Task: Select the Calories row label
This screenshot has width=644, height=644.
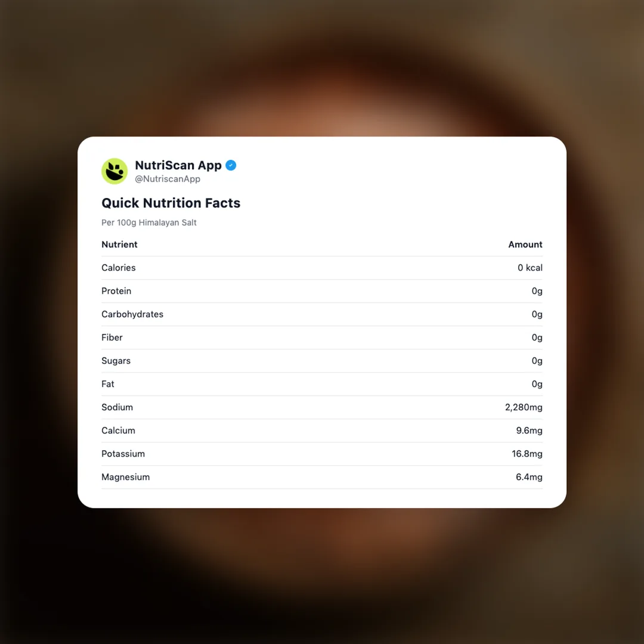Action: click(x=119, y=268)
